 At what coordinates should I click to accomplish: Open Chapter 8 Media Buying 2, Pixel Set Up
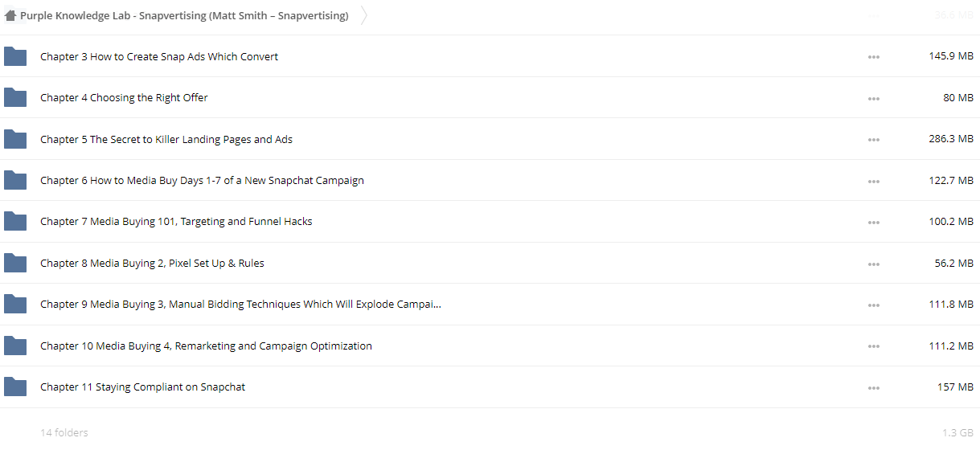click(x=152, y=263)
